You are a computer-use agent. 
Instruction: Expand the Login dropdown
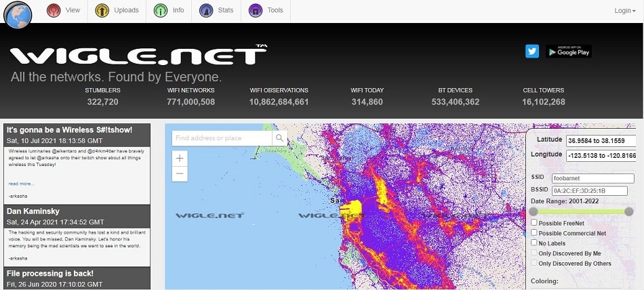pyautogui.click(x=625, y=11)
